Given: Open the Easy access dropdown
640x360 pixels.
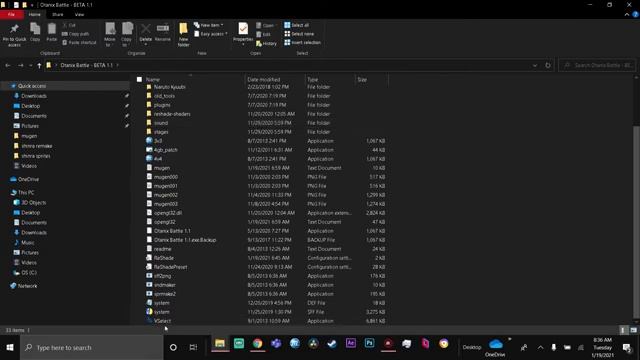Looking at the screenshot, I should tap(211, 34).
